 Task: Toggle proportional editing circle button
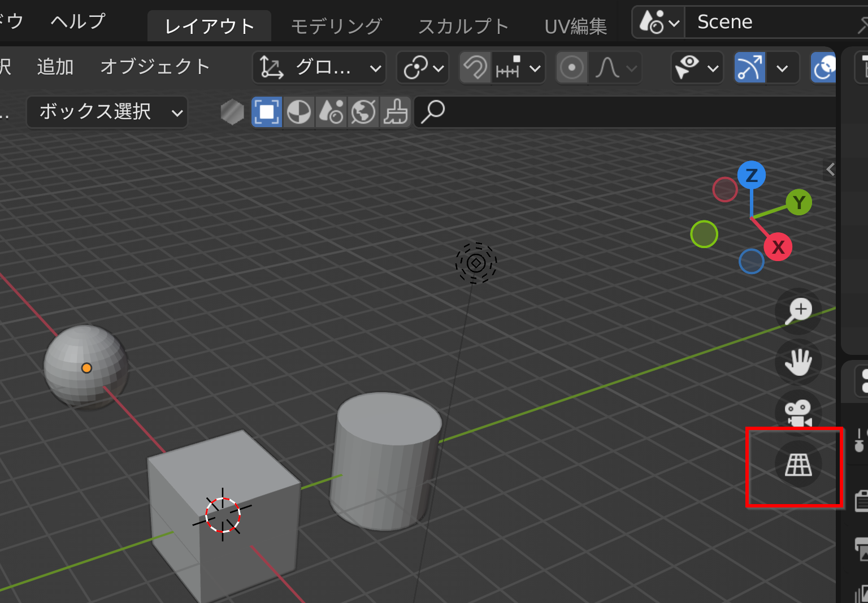coord(572,68)
